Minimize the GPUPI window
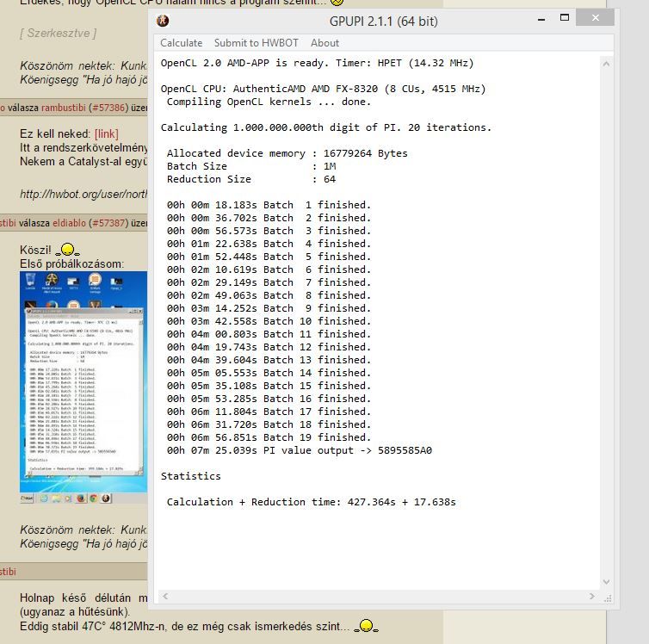 tap(541, 19)
